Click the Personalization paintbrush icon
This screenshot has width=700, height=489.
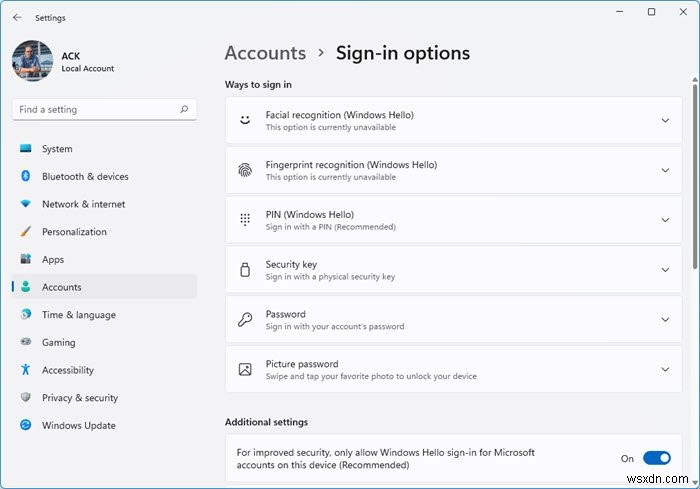click(26, 232)
